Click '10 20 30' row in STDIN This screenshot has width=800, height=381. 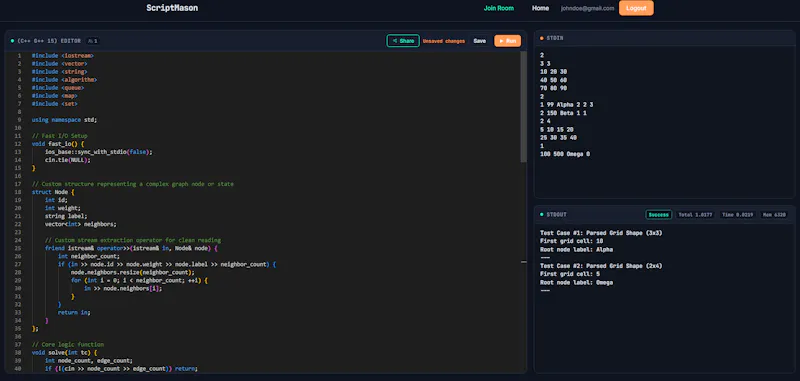[553, 72]
